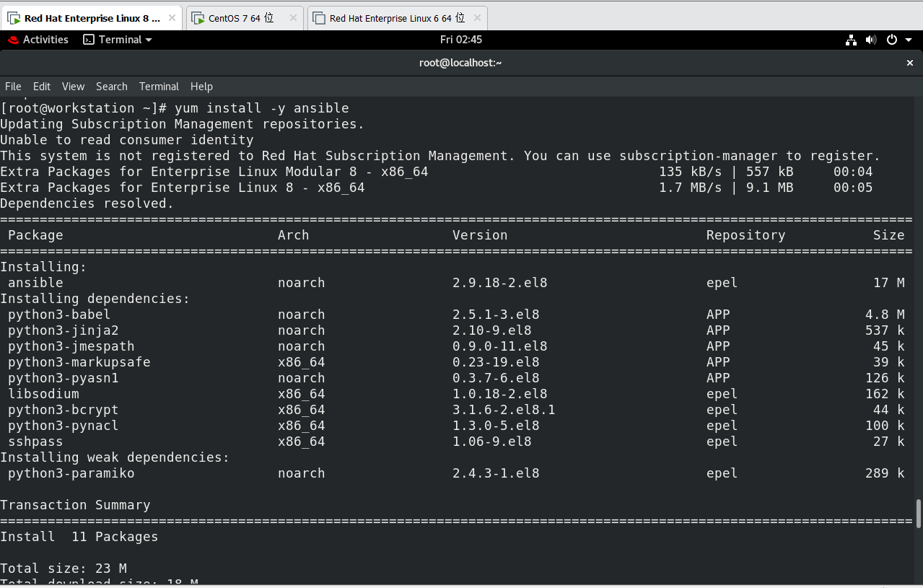Click the 'sshpass' package name
The image size is (923, 588).
pos(35,442)
